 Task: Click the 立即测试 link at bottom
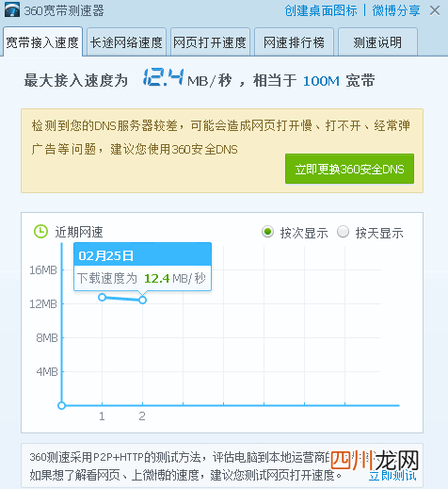(x=392, y=476)
